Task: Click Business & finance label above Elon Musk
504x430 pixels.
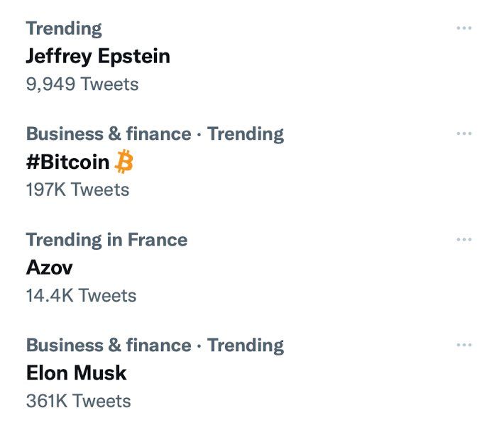Action: [x=109, y=345]
